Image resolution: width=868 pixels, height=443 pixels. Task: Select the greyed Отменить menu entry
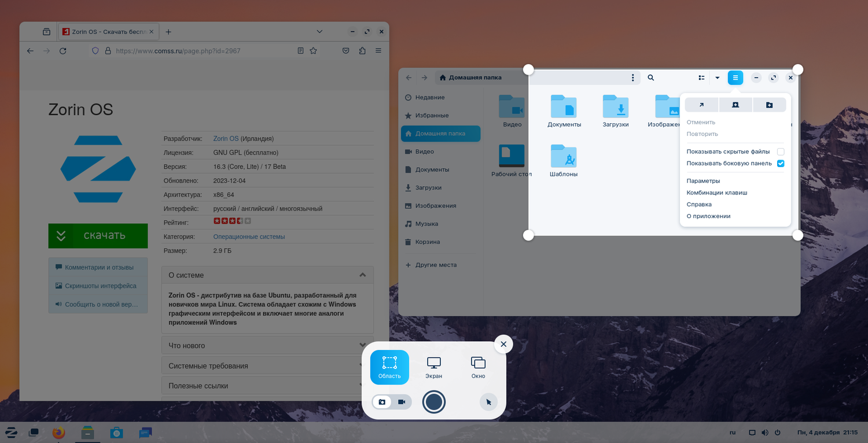click(701, 122)
